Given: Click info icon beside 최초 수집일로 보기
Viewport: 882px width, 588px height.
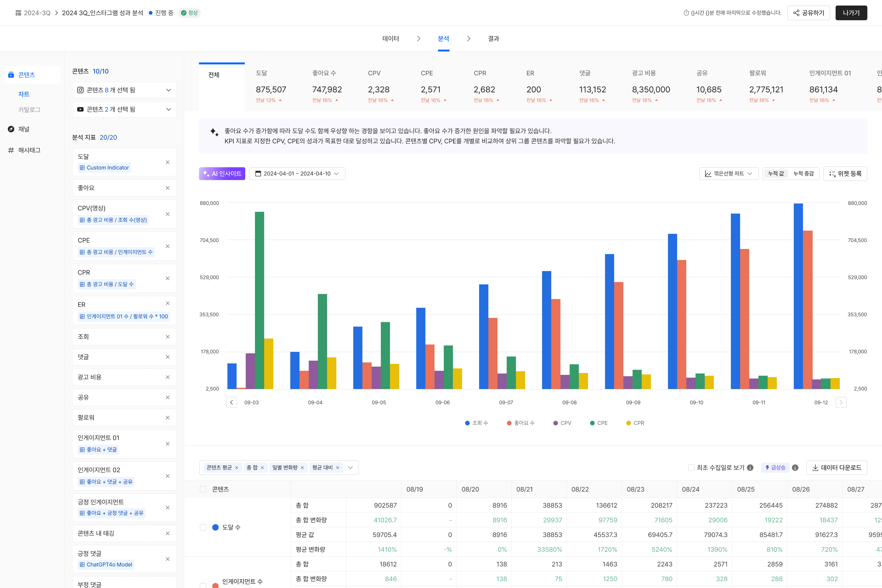Looking at the screenshot, I should [x=750, y=468].
